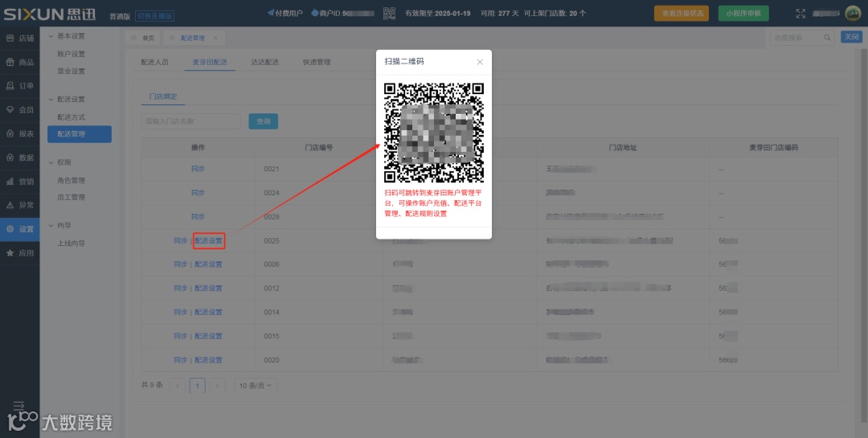Select page 1 in pagination
The height and width of the screenshot is (438, 868).
tap(197, 386)
